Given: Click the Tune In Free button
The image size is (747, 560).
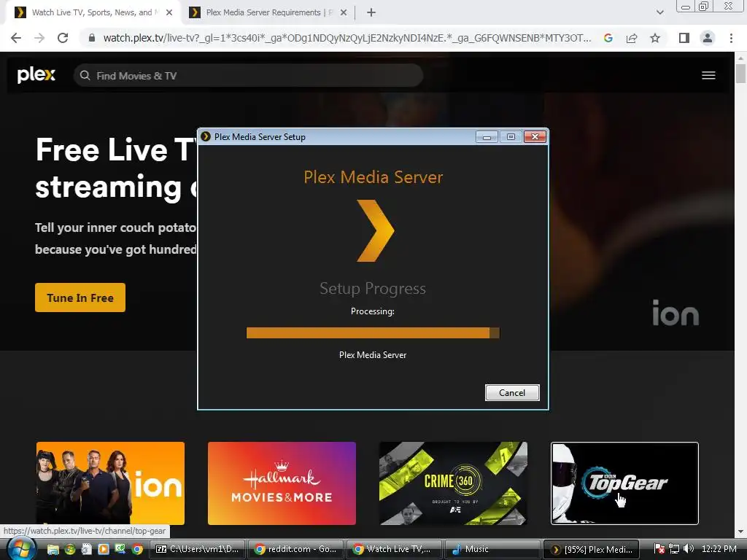Looking at the screenshot, I should 80,297.
